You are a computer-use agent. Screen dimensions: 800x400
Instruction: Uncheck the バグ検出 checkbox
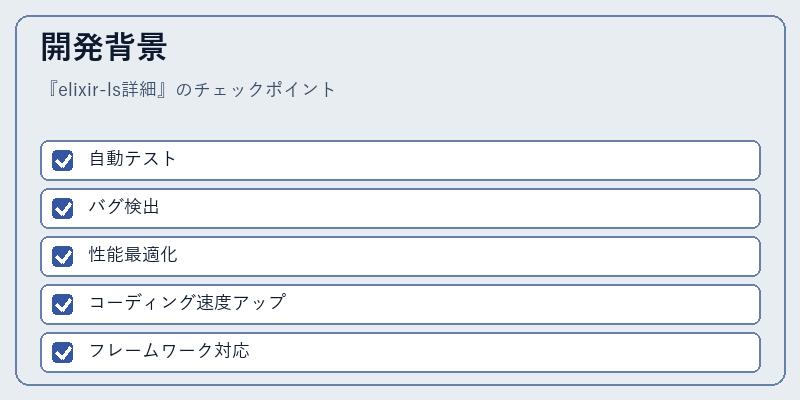(x=62, y=208)
